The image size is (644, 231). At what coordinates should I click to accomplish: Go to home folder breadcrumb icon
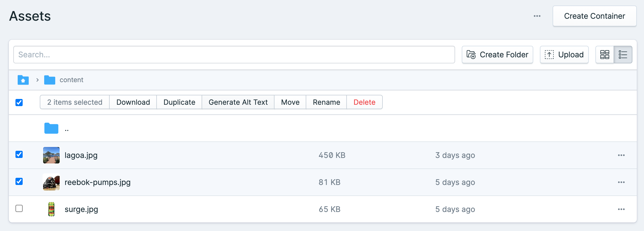pos(23,80)
